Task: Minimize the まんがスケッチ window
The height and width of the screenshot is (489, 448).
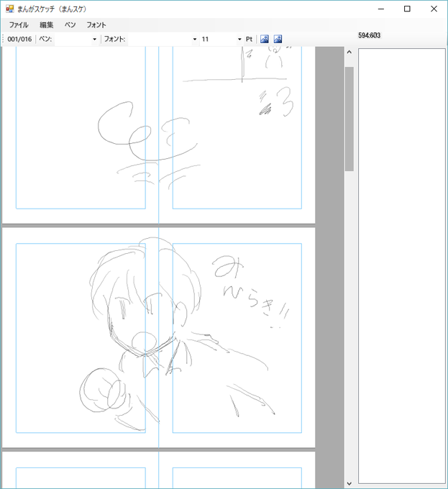Action: click(x=380, y=9)
